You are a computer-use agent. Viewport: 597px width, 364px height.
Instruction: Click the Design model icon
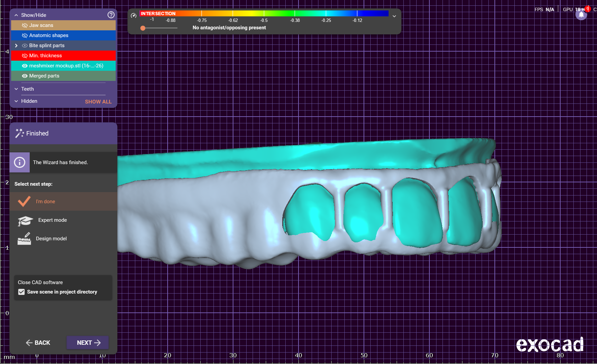point(24,239)
